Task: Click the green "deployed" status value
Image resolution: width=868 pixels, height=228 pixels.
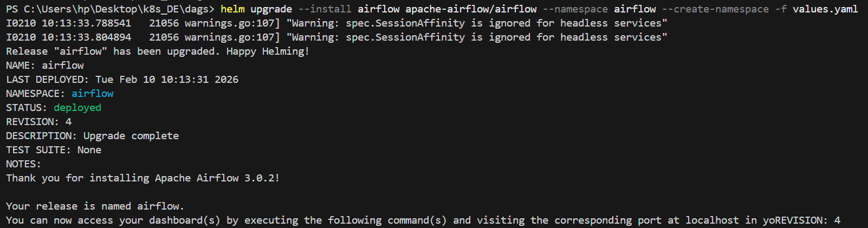Action: tap(77, 108)
